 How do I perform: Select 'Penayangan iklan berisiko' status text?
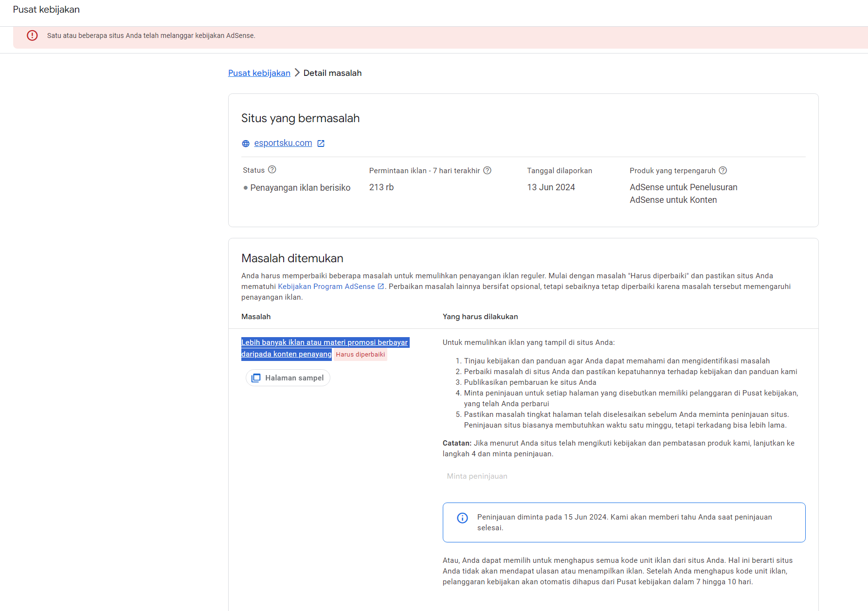pyautogui.click(x=300, y=188)
